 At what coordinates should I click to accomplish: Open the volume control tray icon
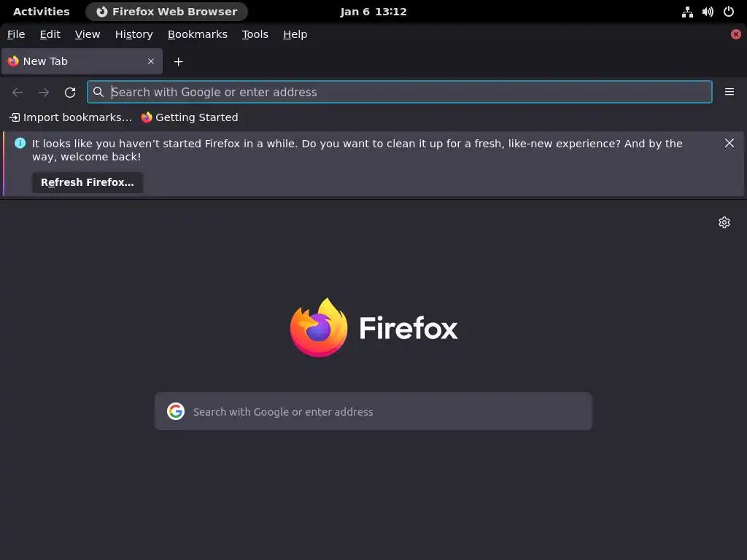tap(708, 12)
